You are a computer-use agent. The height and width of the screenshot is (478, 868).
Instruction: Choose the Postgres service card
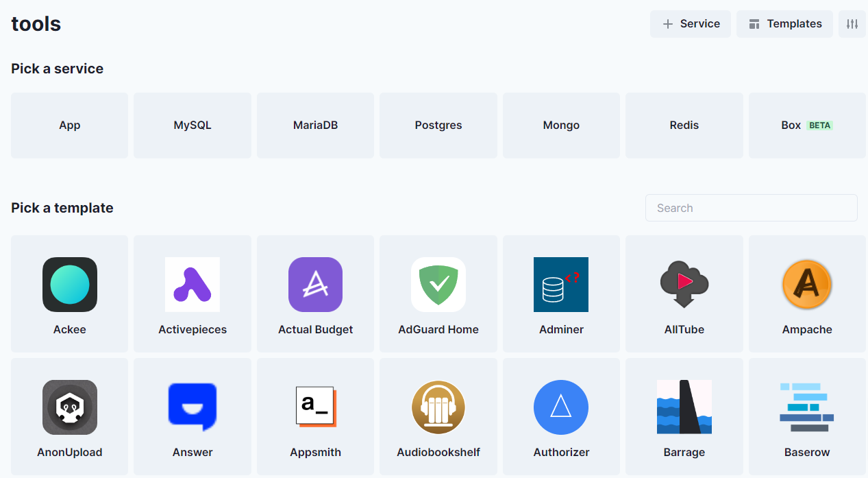(438, 126)
